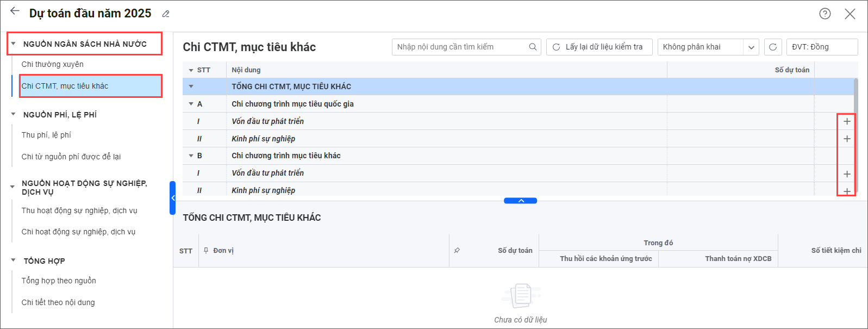
Task: Open the help question mark icon
Action: click(x=825, y=14)
